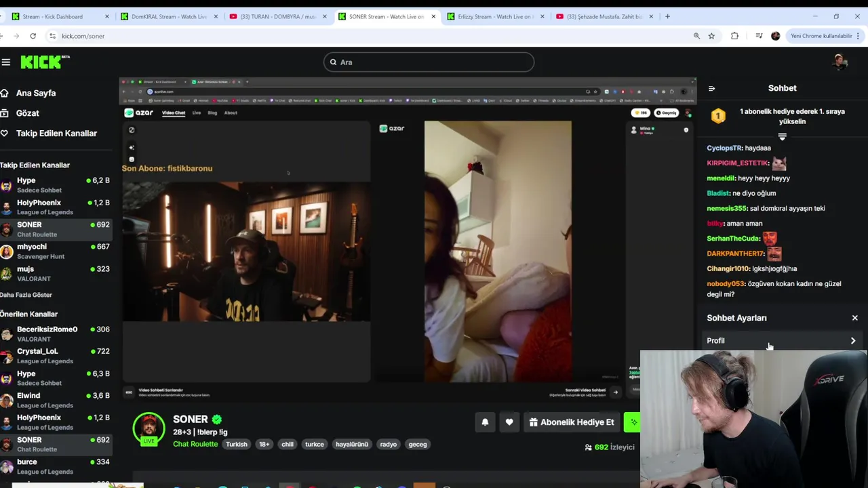The image size is (868, 488).
Task: Click the SONER verified badge
Action: pos(217,420)
